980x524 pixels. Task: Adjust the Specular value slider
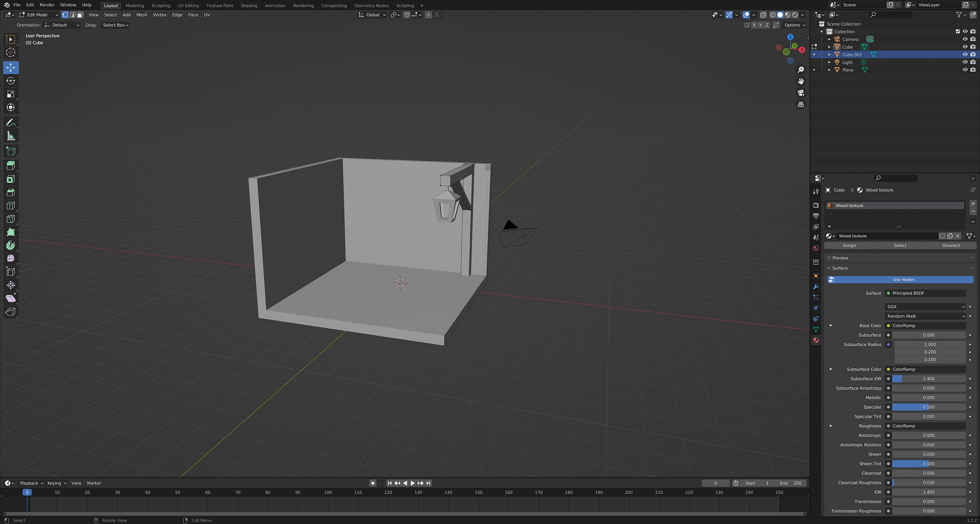(x=928, y=407)
